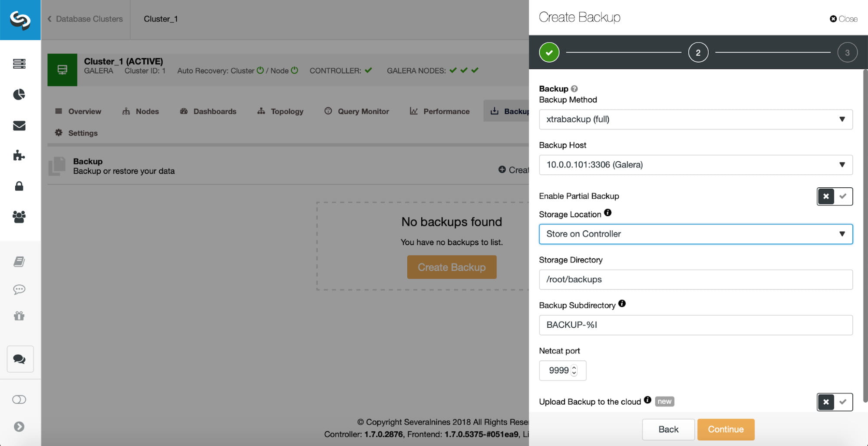
Task: Open the Backup tab
Action: tap(507, 111)
